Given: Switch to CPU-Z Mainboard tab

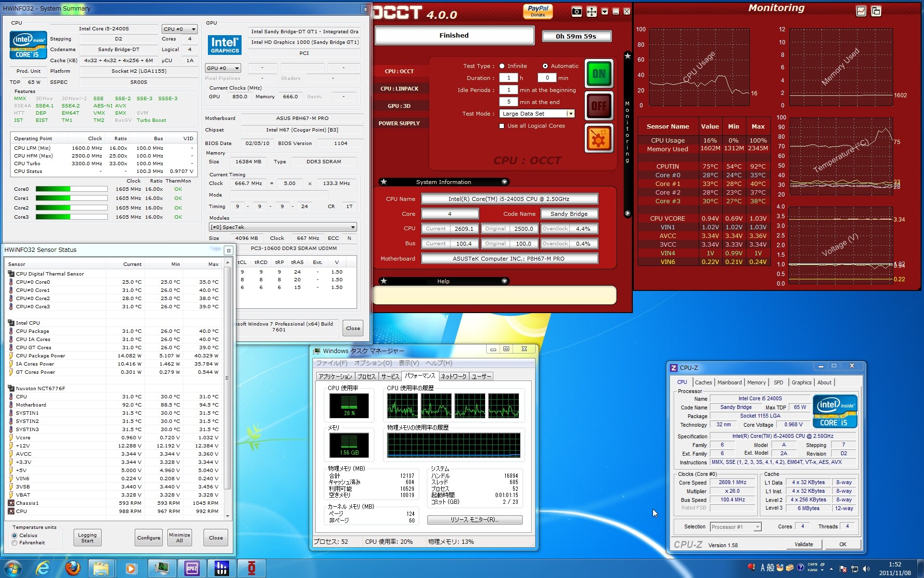Looking at the screenshot, I should pos(729,382).
